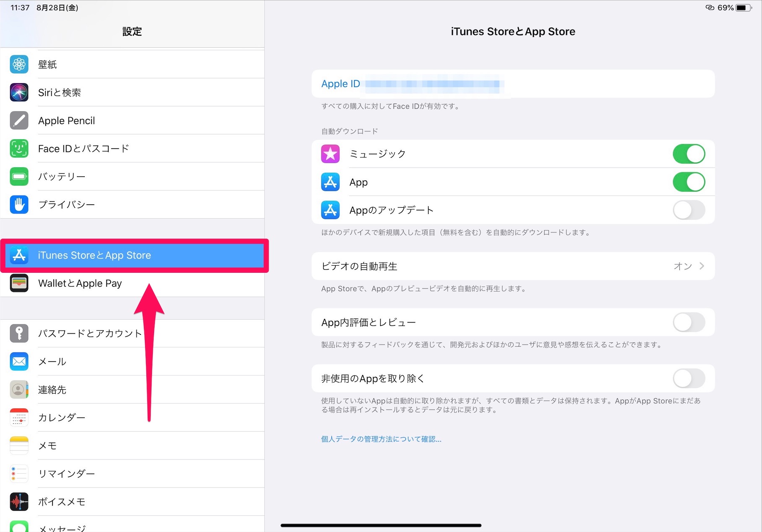Screen dimensions: 762x532
Task: Open リマインダー settings row
Action: click(132, 474)
